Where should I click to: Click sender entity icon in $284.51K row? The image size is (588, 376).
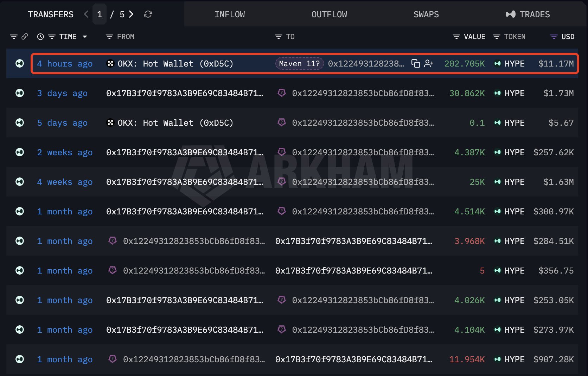[x=112, y=240]
